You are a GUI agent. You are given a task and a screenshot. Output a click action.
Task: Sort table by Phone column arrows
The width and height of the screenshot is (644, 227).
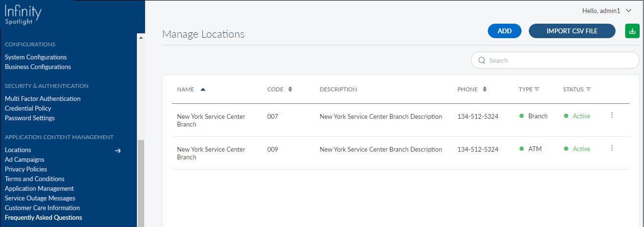(484, 89)
